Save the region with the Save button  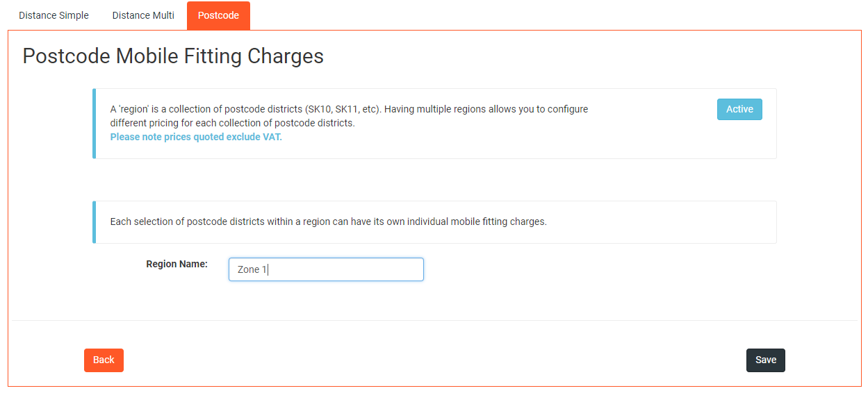(x=766, y=360)
